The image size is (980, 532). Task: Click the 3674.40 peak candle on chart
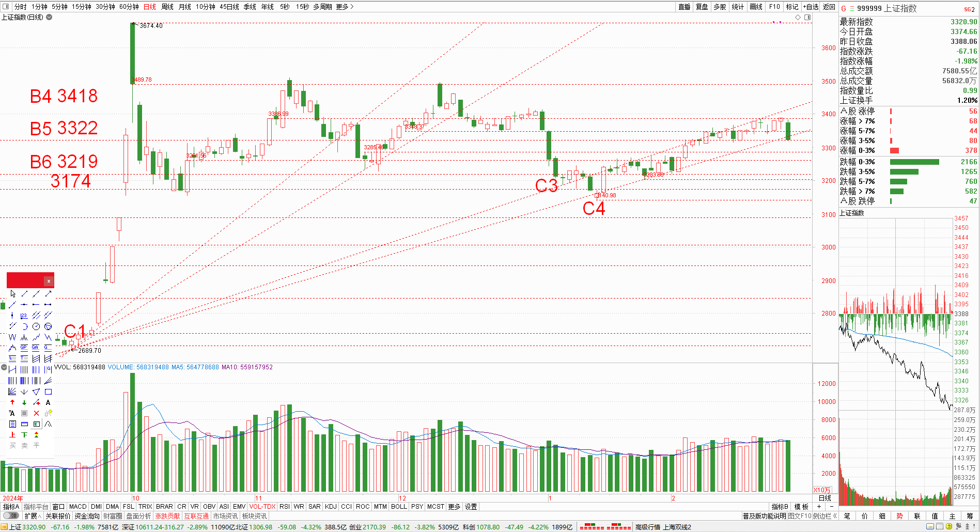pyautogui.click(x=133, y=52)
